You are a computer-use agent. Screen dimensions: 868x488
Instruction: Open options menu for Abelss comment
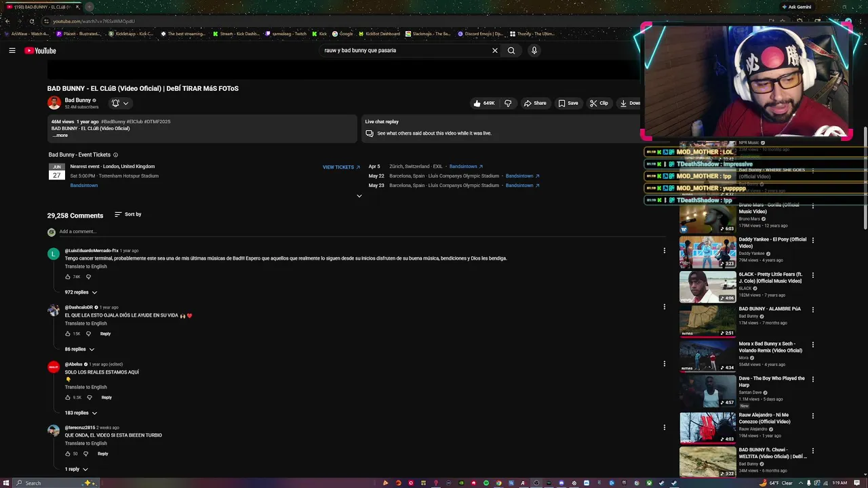(665, 364)
